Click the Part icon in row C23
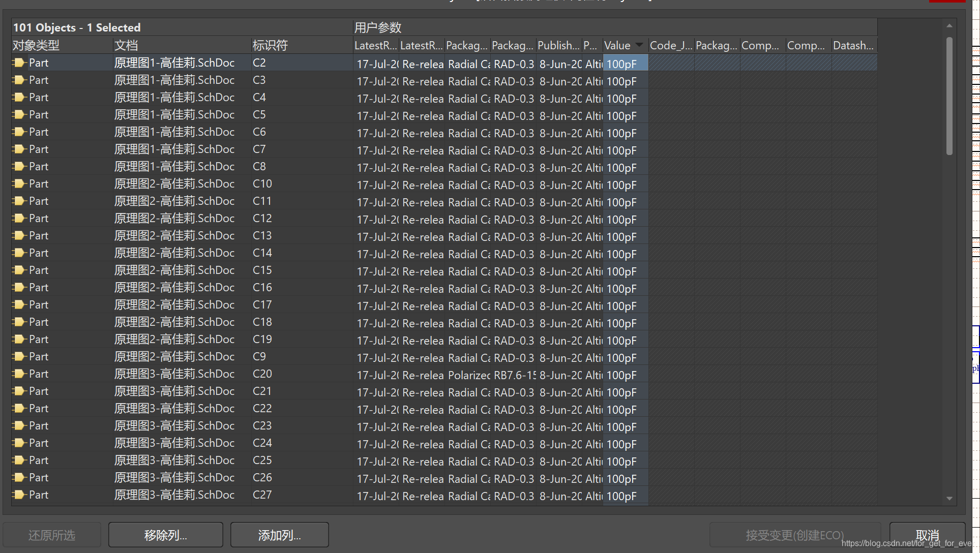Viewport: 980px width, 553px height. click(19, 426)
